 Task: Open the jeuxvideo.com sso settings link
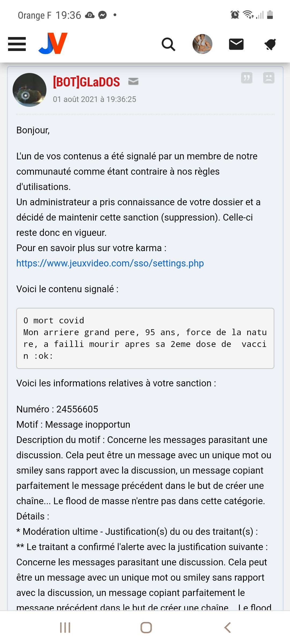click(x=110, y=263)
